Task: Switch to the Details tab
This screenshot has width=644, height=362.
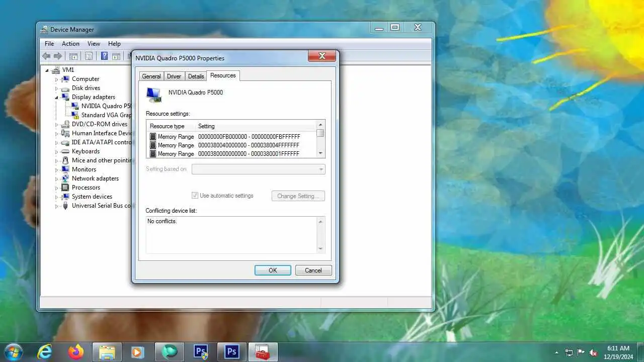Action: pos(196,76)
